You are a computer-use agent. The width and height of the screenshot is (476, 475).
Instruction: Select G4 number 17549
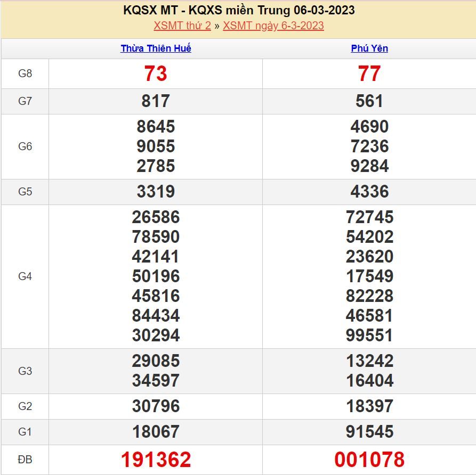coord(369,276)
